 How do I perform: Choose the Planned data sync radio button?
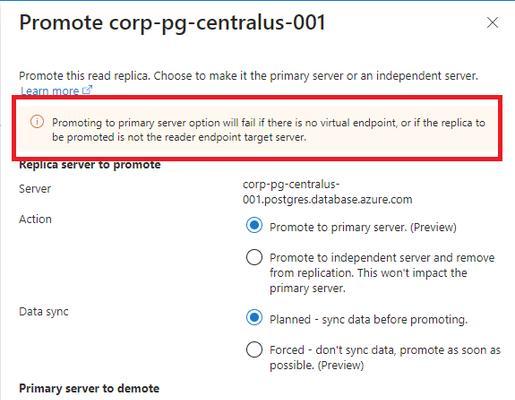coord(254,318)
